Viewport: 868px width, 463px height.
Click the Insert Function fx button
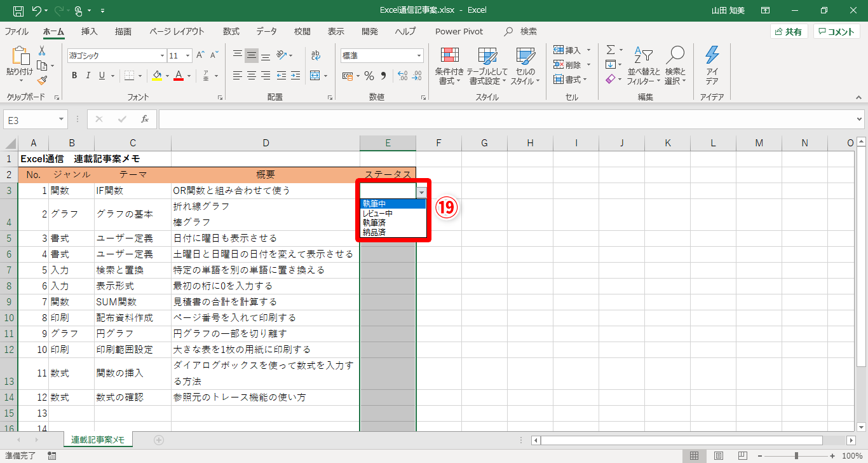[x=145, y=119]
